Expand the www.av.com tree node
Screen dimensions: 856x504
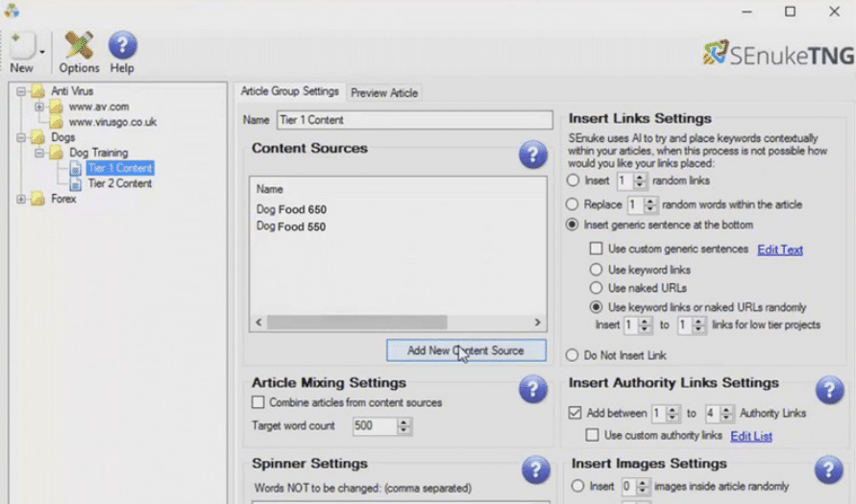point(39,107)
